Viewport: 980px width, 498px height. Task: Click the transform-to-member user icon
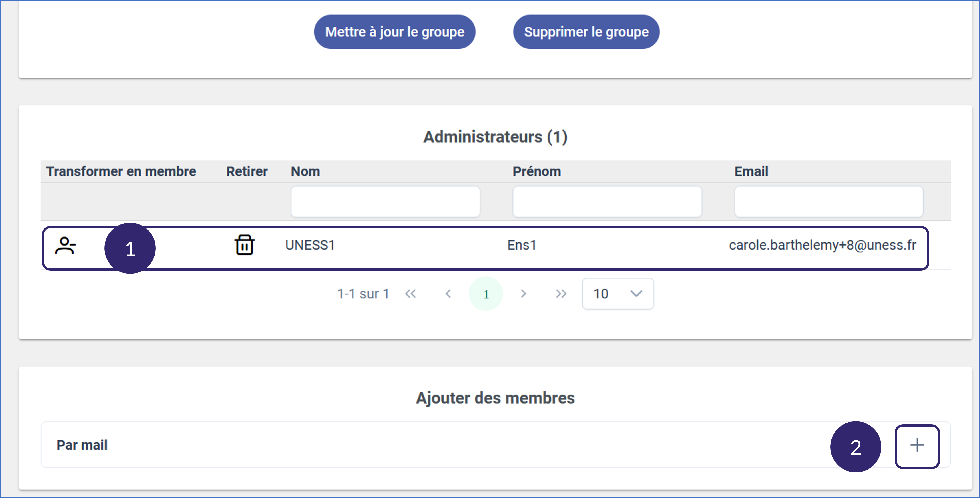pos(65,246)
